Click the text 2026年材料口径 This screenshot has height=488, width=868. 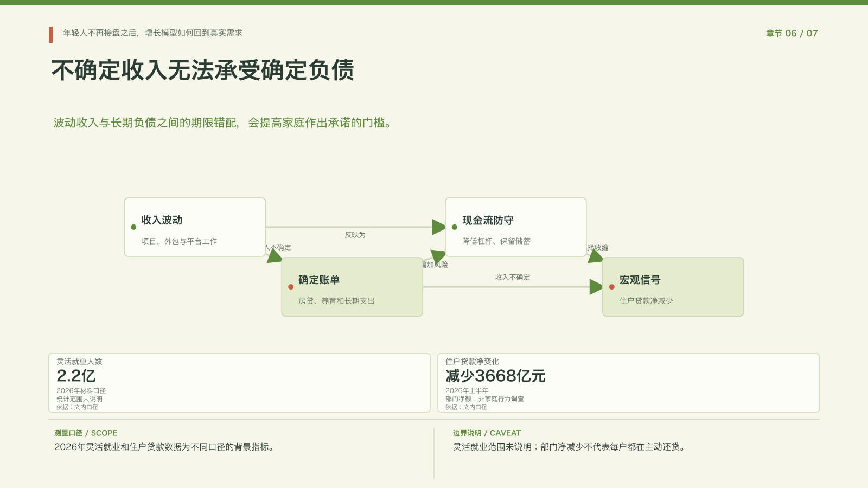(81, 391)
